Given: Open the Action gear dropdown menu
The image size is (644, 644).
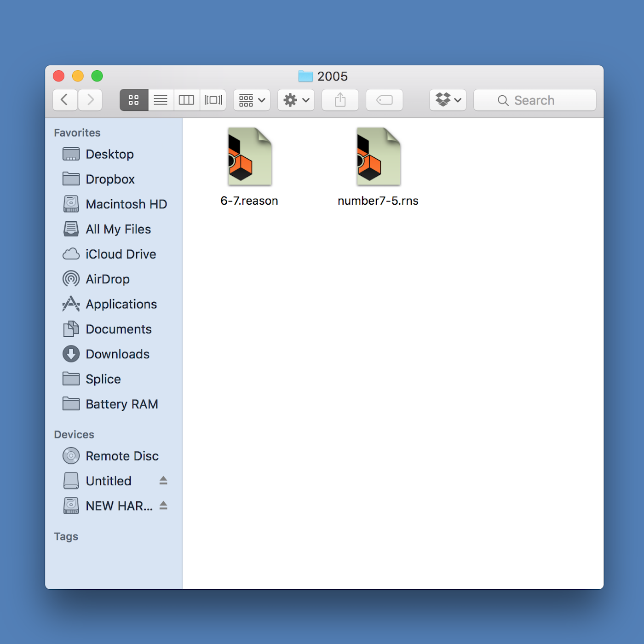Looking at the screenshot, I should point(296,100).
